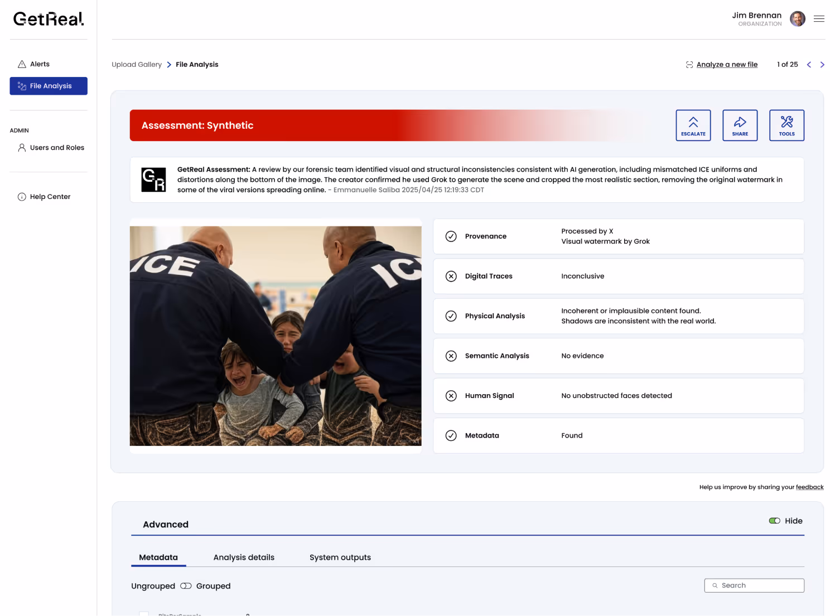This screenshot has height=616, width=840.
Task: Open the Digital Traces Inconclusive row
Action: click(619, 277)
